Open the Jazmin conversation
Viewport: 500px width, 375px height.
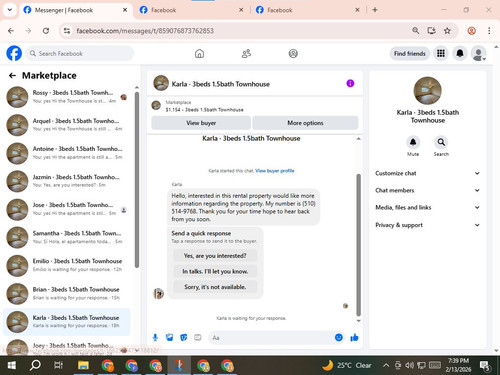tap(67, 181)
